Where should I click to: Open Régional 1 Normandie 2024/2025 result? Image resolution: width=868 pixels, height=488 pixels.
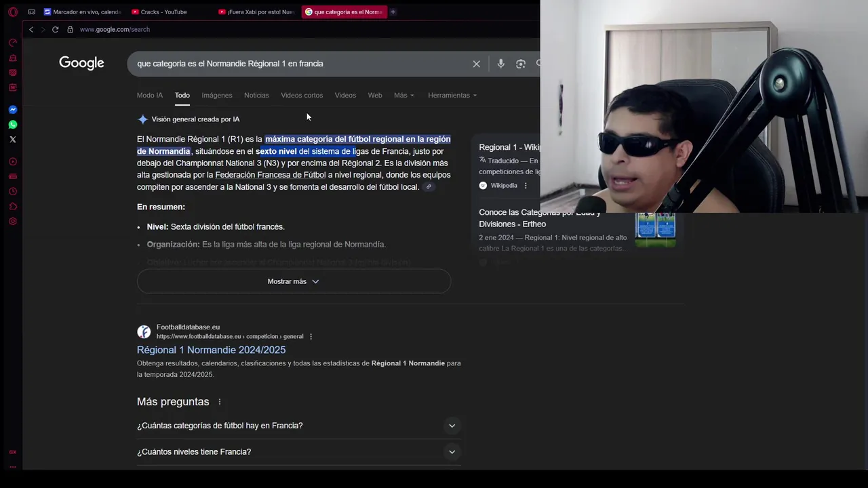point(212,350)
